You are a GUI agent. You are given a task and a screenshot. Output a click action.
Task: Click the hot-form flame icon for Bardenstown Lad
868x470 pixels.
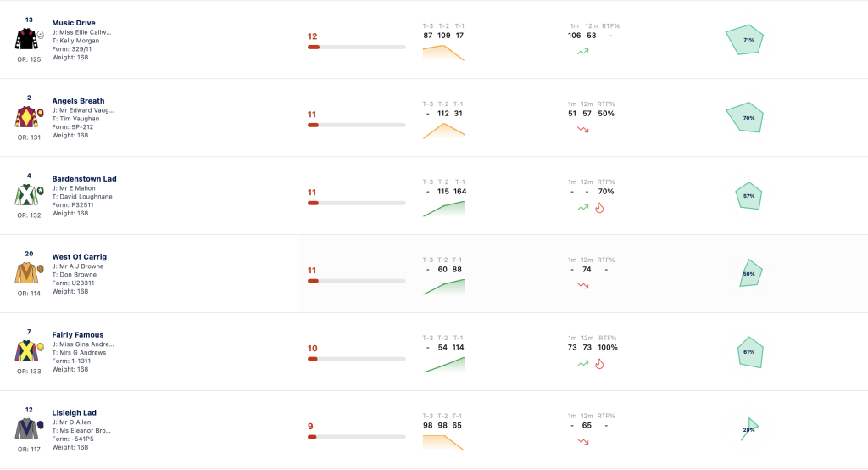click(599, 208)
